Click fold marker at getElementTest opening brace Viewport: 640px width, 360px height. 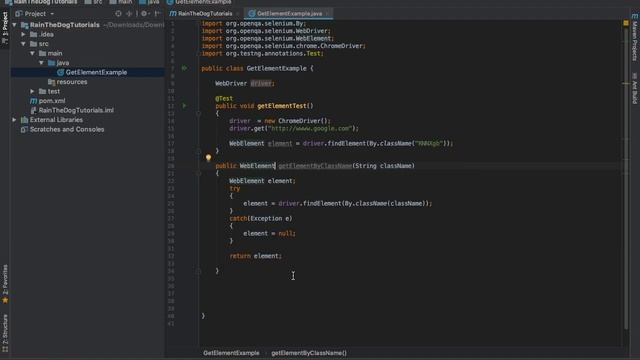pyautogui.click(x=199, y=113)
